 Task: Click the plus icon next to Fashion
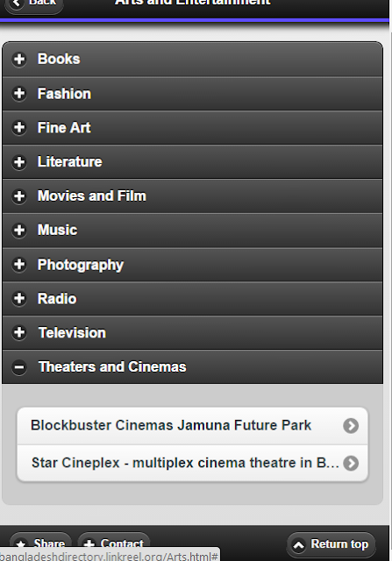click(x=19, y=94)
